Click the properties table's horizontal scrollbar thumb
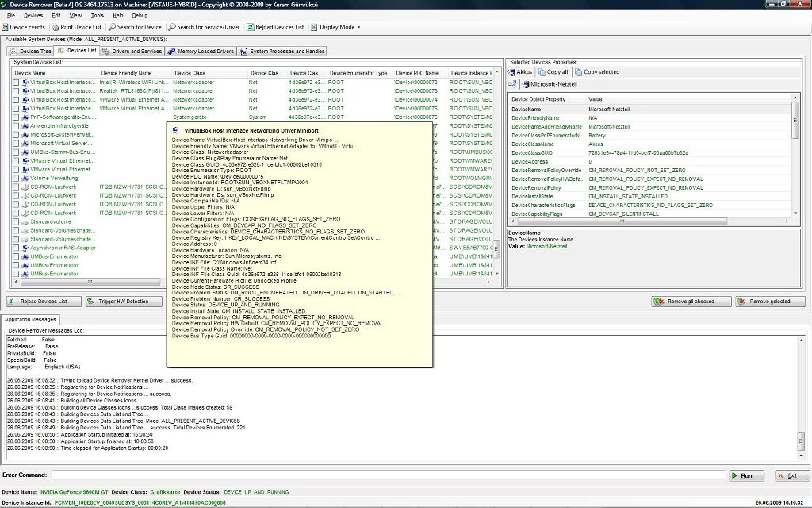 [x=622, y=221]
